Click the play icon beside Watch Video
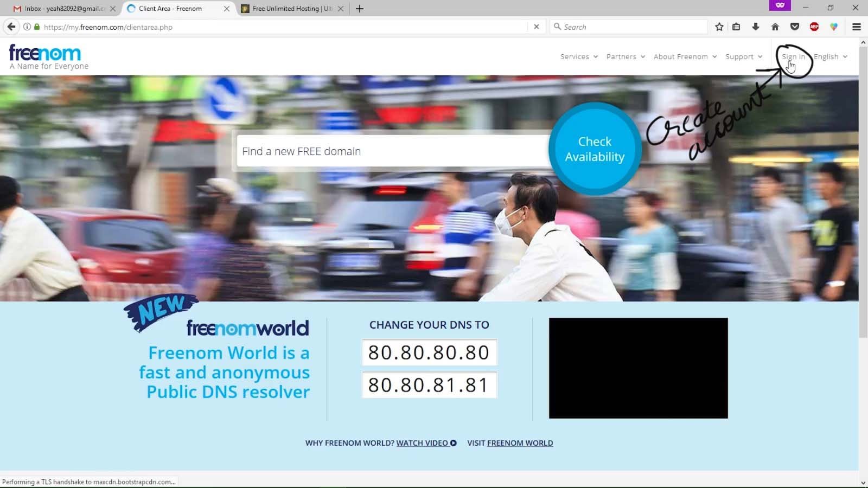The height and width of the screenshot is (488, 868). point(454,443)
